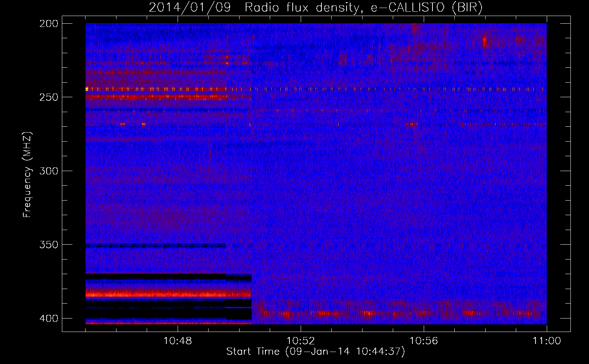Viewport: 589px width, 364px height.
Task: Click the 'Frequency (MHZ)' axis label
Action: tap(27, 175)
